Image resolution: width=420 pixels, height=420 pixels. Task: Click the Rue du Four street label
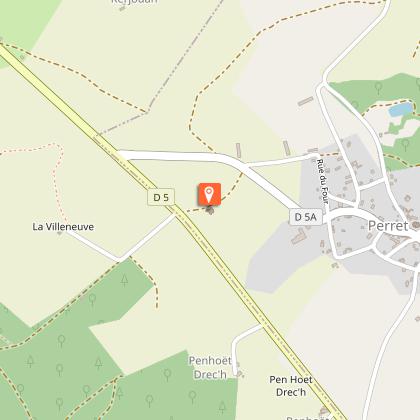tap(322, 181)
